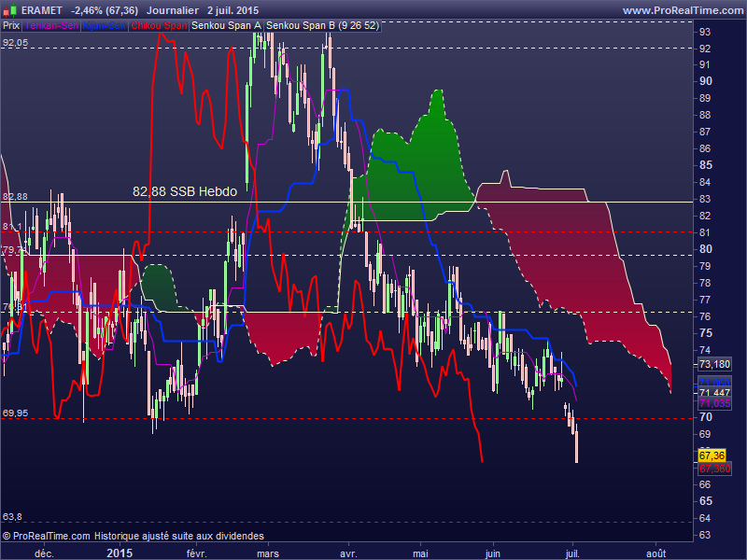The width and height of the screenshot is (747, 560).
Task: Click the 93 tick on the price axis
Action: tap(705, 32)
